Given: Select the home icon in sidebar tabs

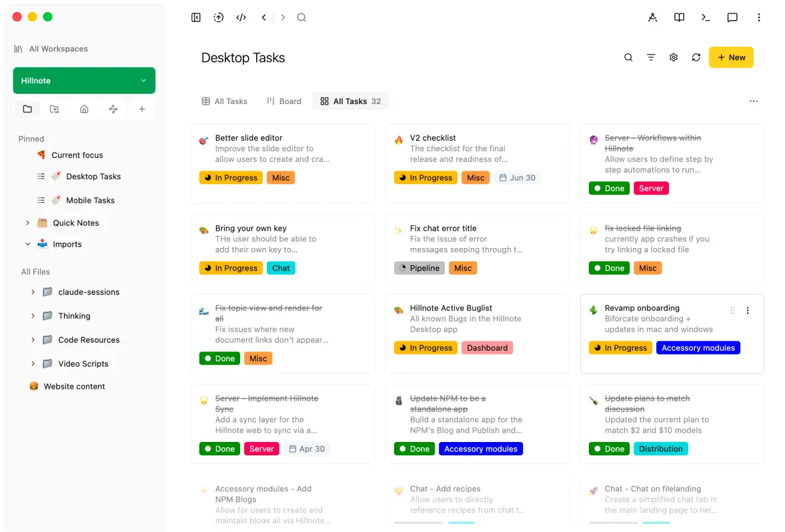Looking at the screenshot, I should click(84, 109).
